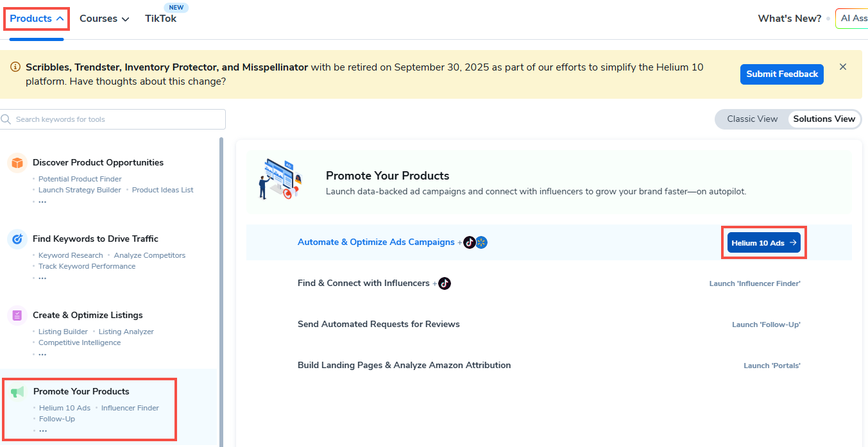Open the TikTok tab
Screen dimensions: 868x447
pyautogui.click(x=160, y=19)
